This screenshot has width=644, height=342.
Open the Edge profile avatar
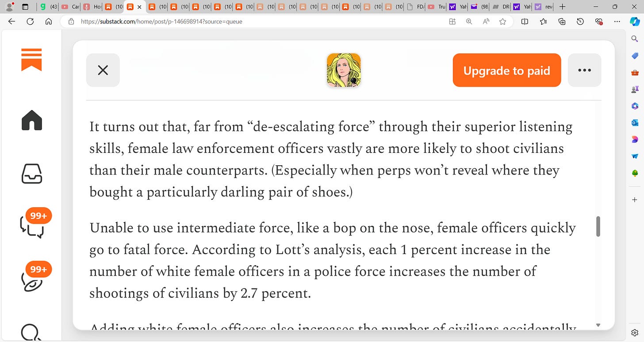click(x=9, y=7)
